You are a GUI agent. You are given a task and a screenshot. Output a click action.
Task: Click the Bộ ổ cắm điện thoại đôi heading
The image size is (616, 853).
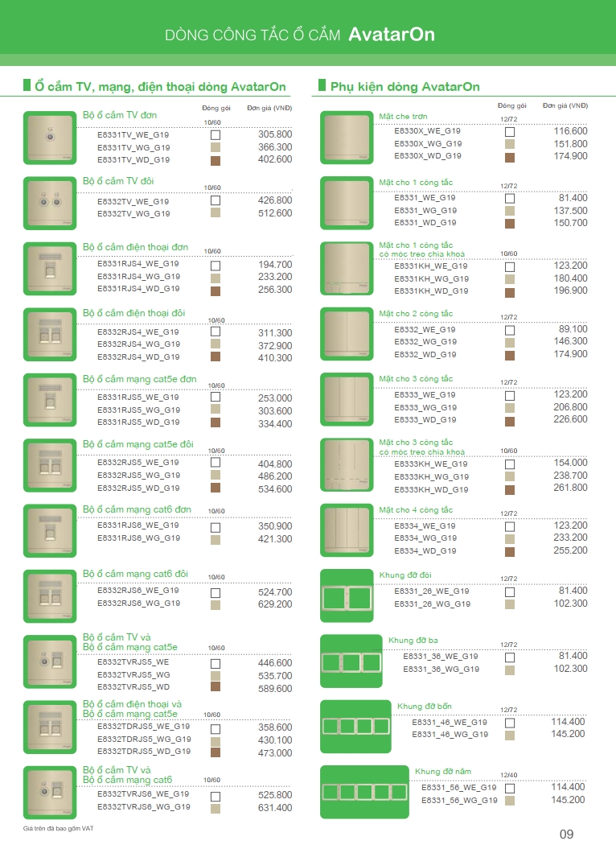pos(134,312)
